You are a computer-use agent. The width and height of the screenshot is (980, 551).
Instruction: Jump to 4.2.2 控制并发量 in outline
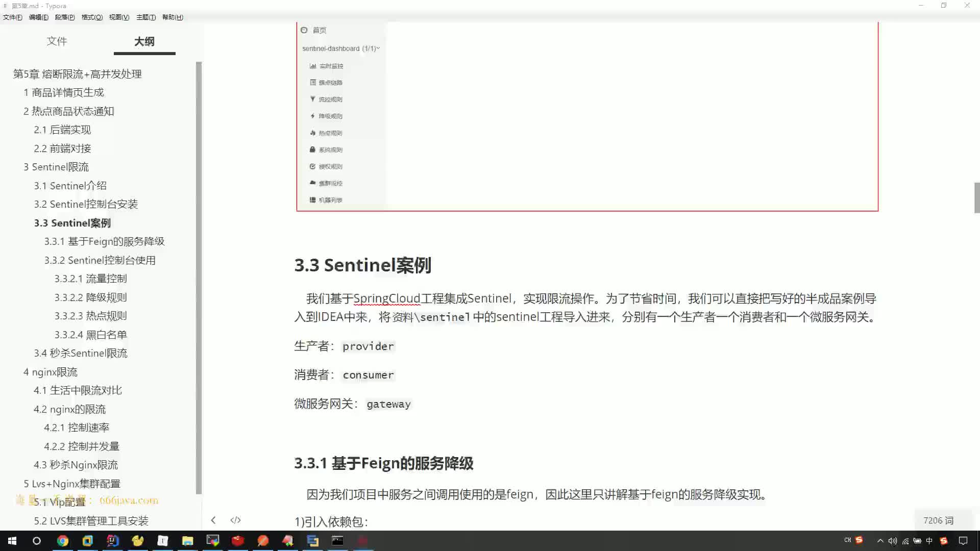point(82,446)
